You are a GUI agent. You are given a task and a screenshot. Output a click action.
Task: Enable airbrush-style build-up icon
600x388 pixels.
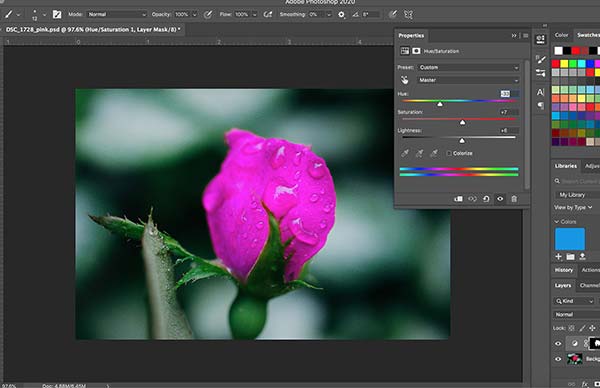(x=268, y=15)
